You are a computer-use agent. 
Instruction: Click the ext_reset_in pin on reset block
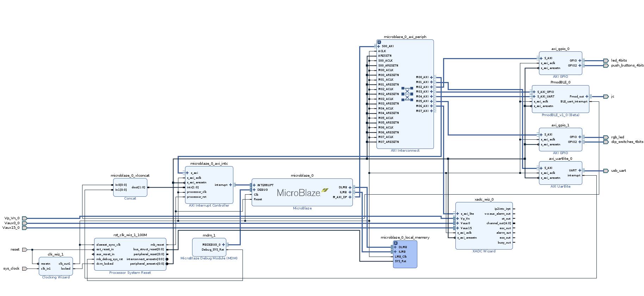[105, 250]
